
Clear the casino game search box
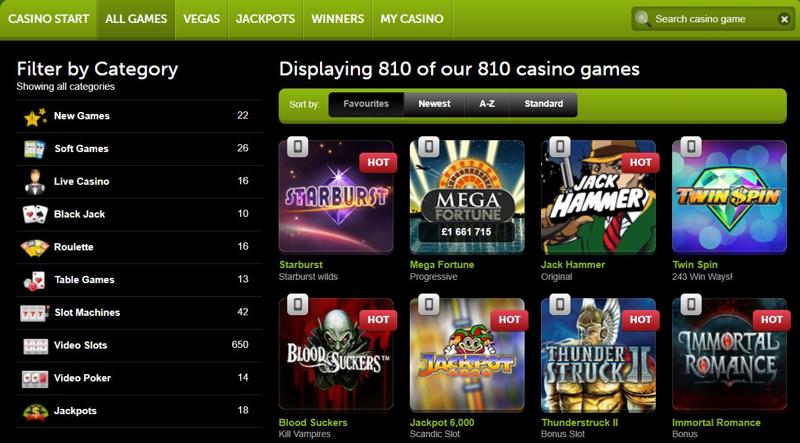(784, 19)
